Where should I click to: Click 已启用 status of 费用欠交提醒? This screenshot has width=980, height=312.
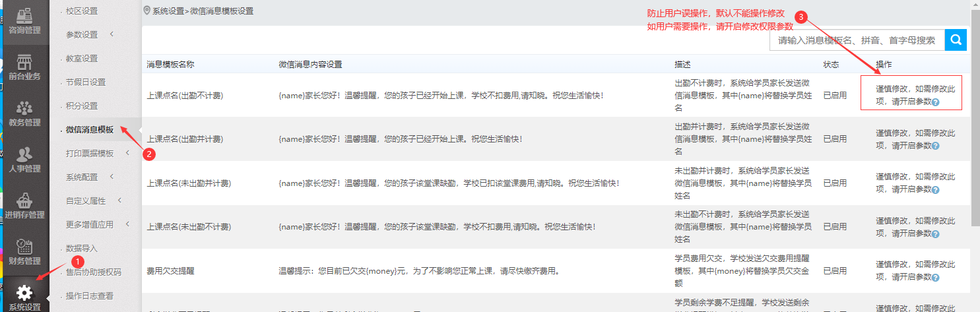[835, 271]
